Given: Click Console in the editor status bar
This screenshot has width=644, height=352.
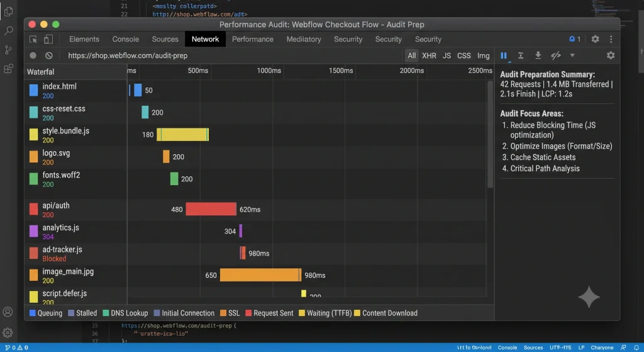Looking at the screenshot, I should tap(508, 348).
